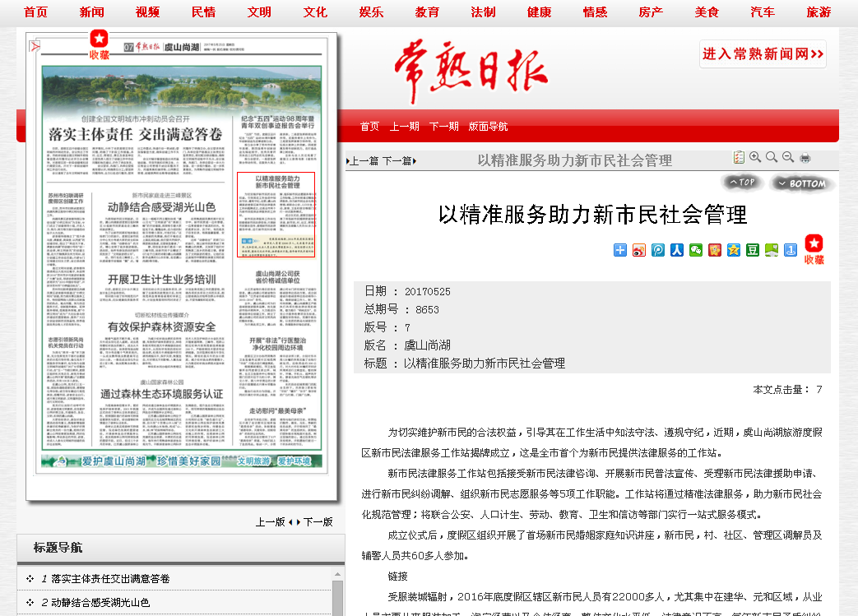This screenshot has height=616, width=858.
Task: Open 健康 in the top navigation
Action: tap(539, 12)
